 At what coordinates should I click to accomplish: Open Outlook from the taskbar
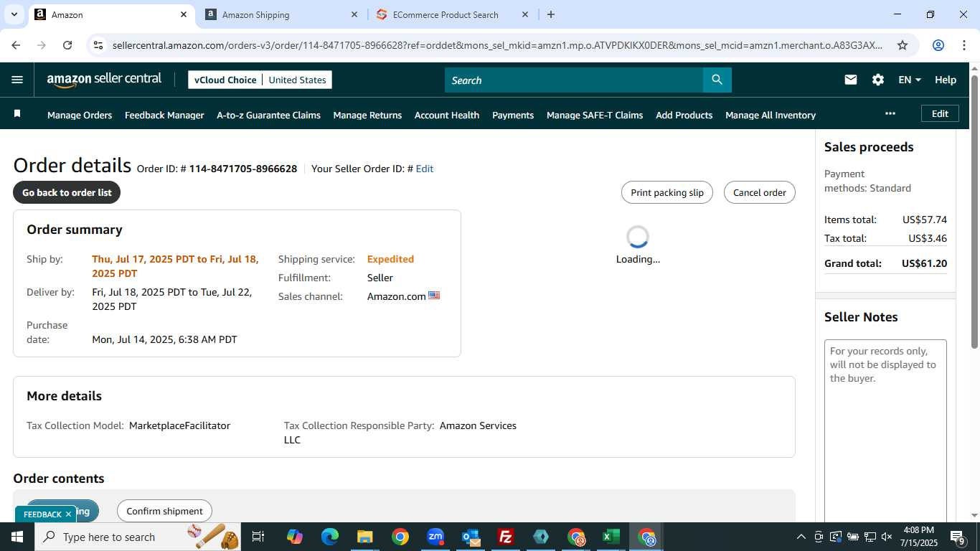pos(471,537)
